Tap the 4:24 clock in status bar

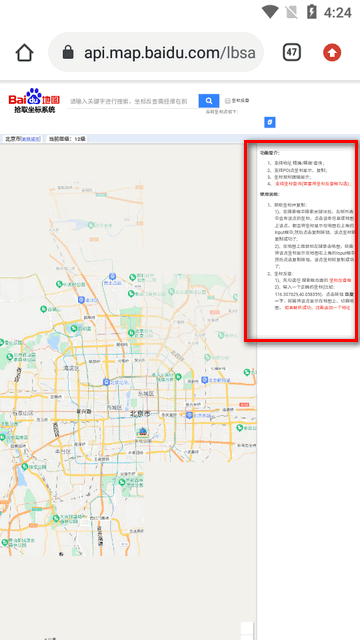(338, 12)
